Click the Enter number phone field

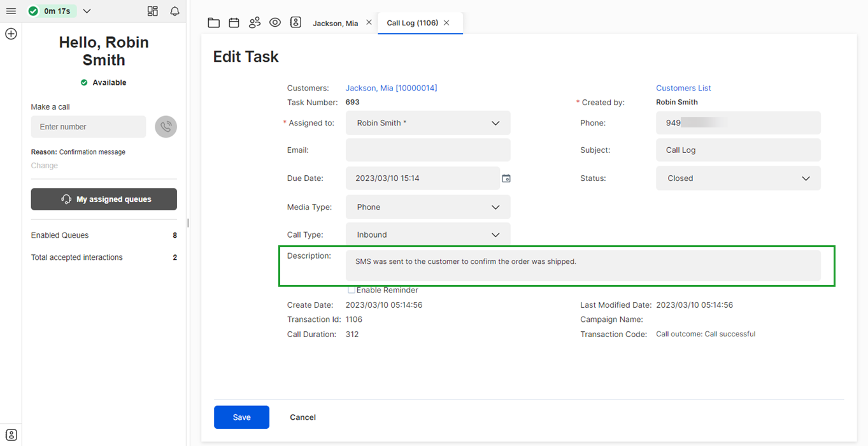[x=89, y=127]
